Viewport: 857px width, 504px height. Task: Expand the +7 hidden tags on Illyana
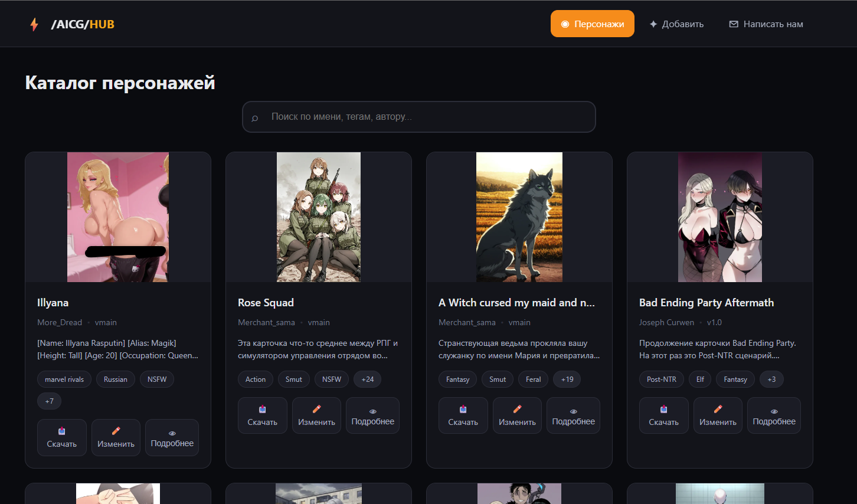49,401
